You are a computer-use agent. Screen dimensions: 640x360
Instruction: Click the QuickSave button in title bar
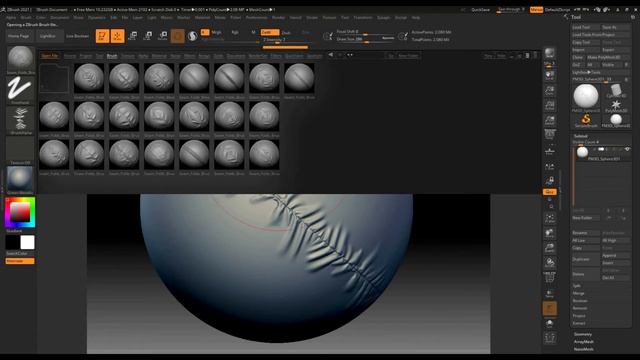[480, 9]
